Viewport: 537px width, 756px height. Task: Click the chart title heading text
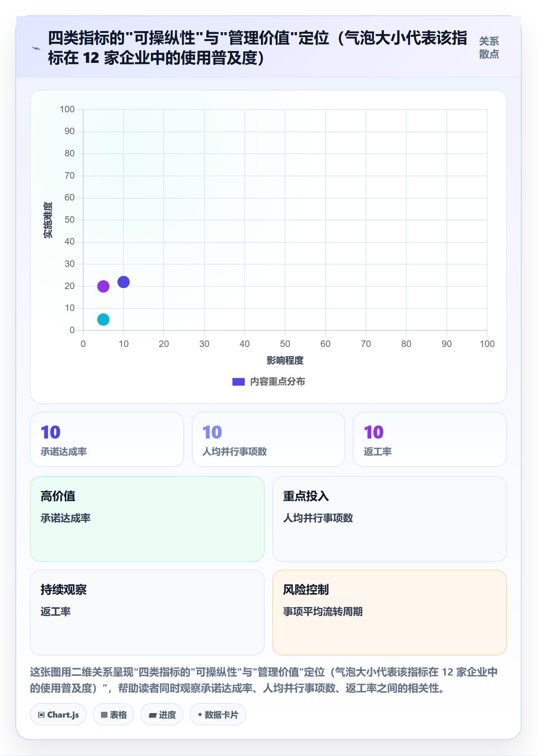point(257,48)
